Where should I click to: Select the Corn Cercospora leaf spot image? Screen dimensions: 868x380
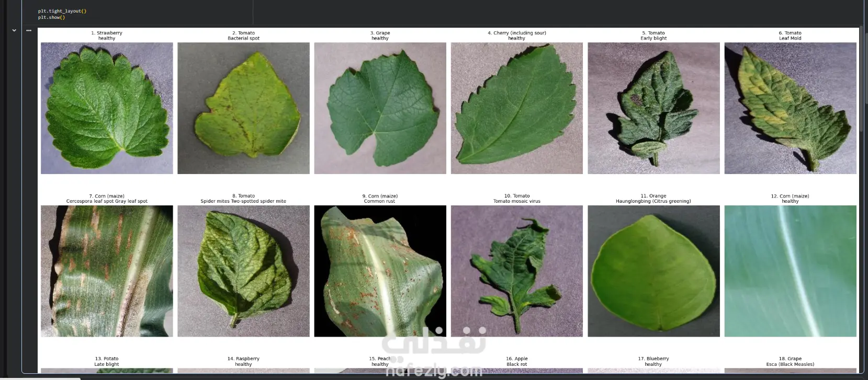tap(107, 271)
